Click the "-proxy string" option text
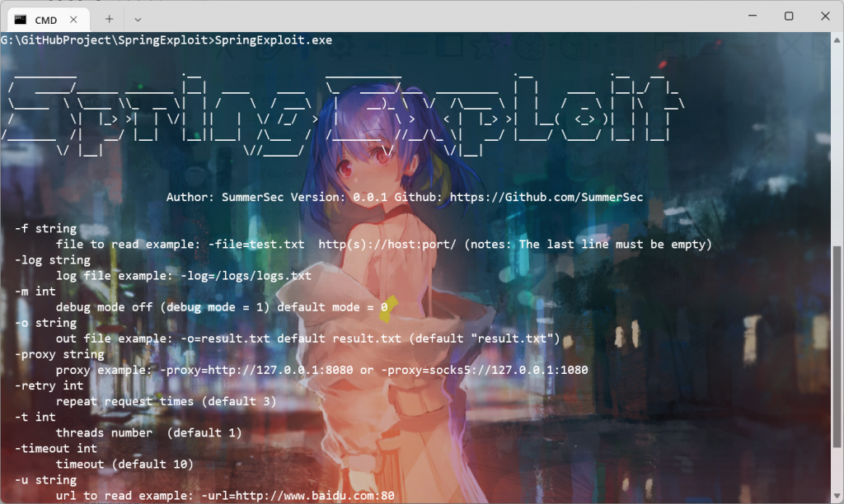The height and width of the screenshot is (504, 844). point(59,354)
